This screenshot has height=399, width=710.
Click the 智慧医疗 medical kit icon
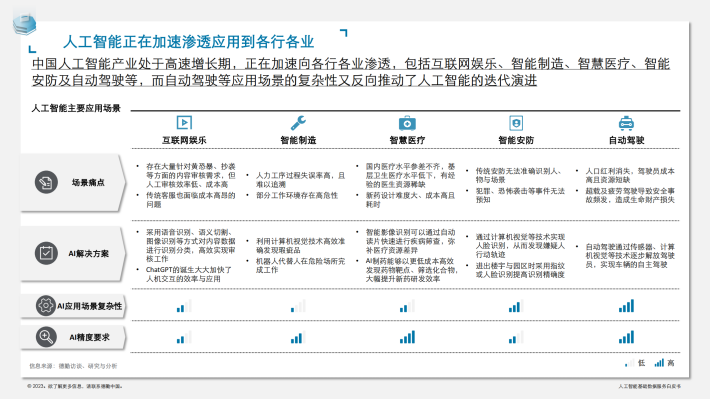pyautogui.click(x=407, y=123)
